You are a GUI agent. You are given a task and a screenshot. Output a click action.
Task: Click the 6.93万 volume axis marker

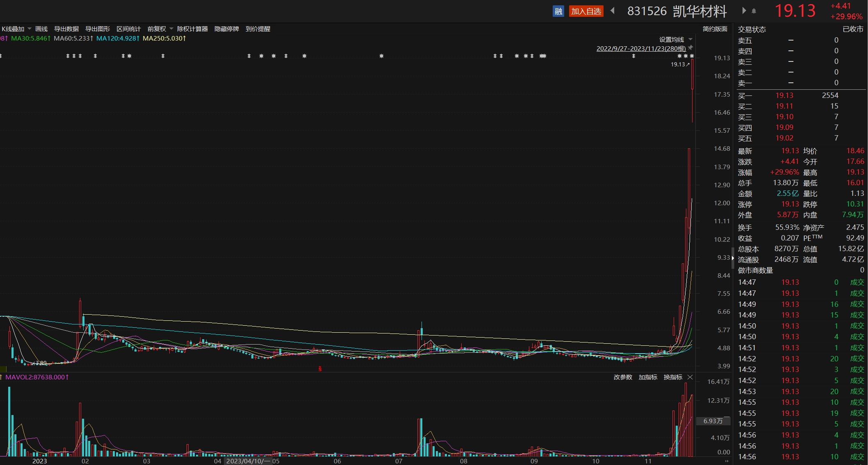(x=713, y=421)
